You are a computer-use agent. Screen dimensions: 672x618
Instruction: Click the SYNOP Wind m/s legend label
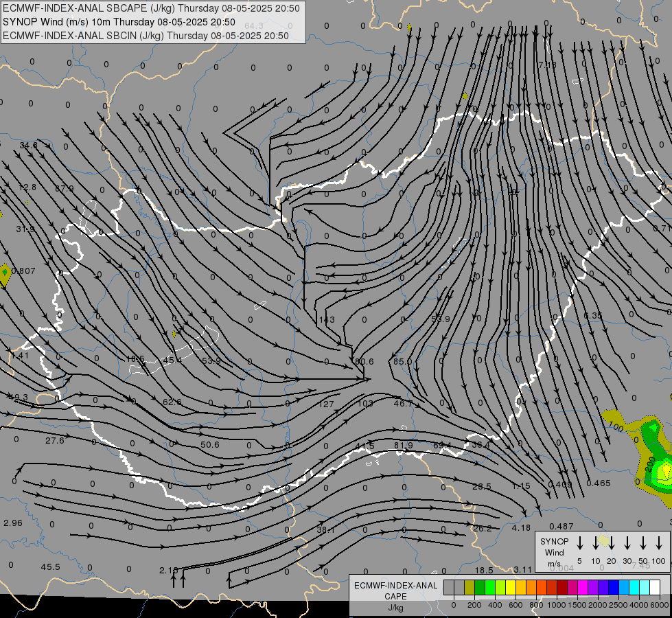click(x=554, y=552)
